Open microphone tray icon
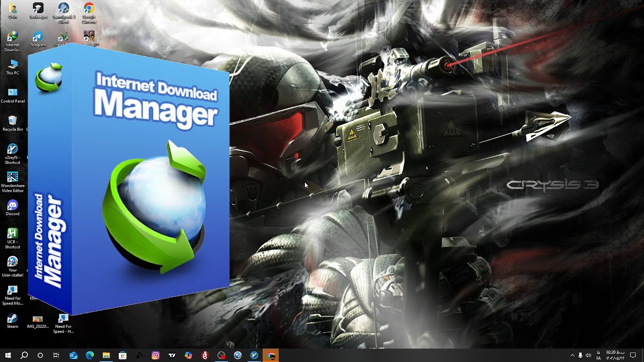The image size is (644, 362). click(x=580, y=355)
